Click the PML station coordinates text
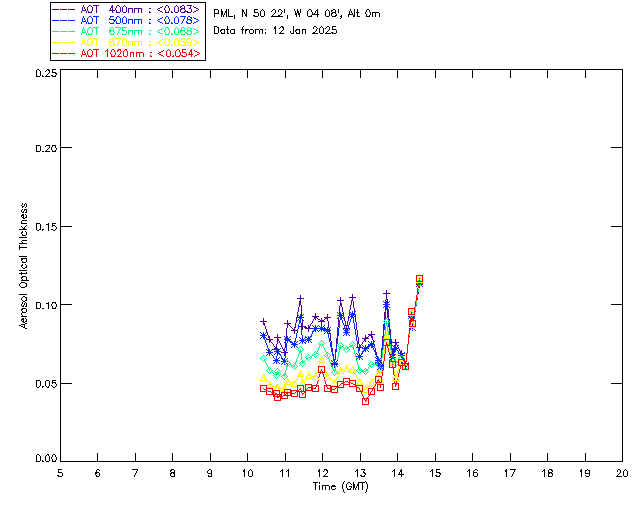This screenshot has height=512, width=640. point(297,14)
